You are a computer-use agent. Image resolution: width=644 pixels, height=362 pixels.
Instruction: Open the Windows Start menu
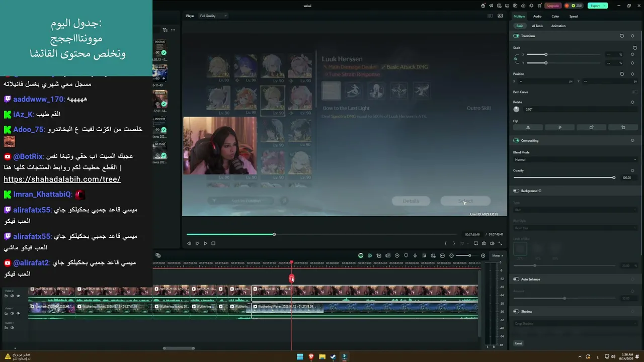[300, 357]
